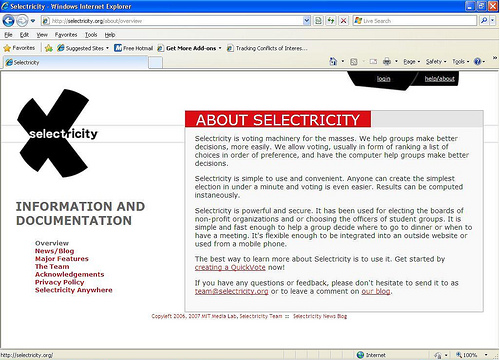Open a new blank tab
The height and width of the screenshot is (360, 500).
tap(155, 63)
